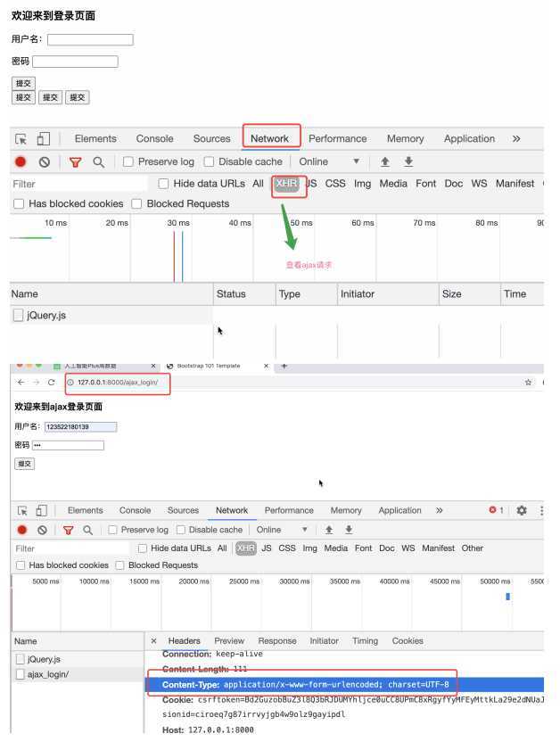Click 提交 button on ajax login page

click(25, 464)
